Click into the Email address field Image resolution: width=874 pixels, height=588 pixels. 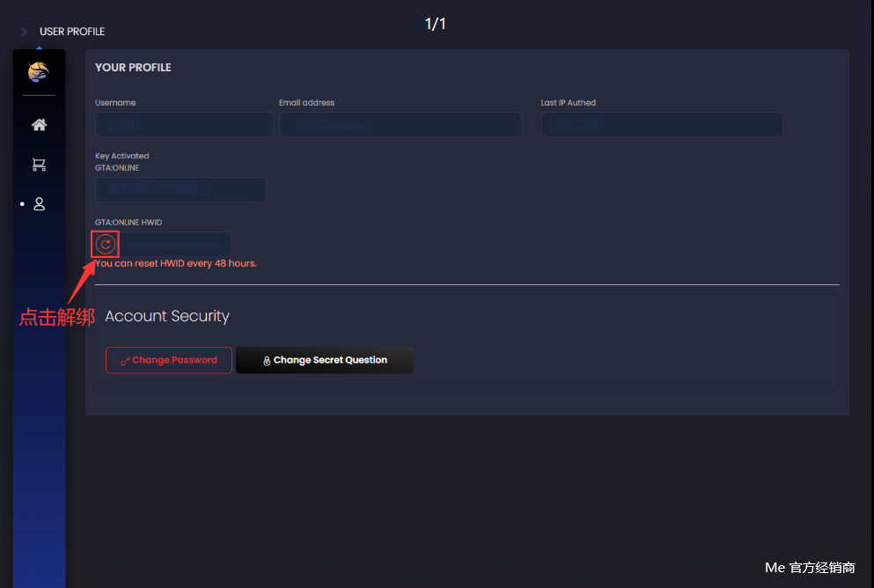pos(400,125)
